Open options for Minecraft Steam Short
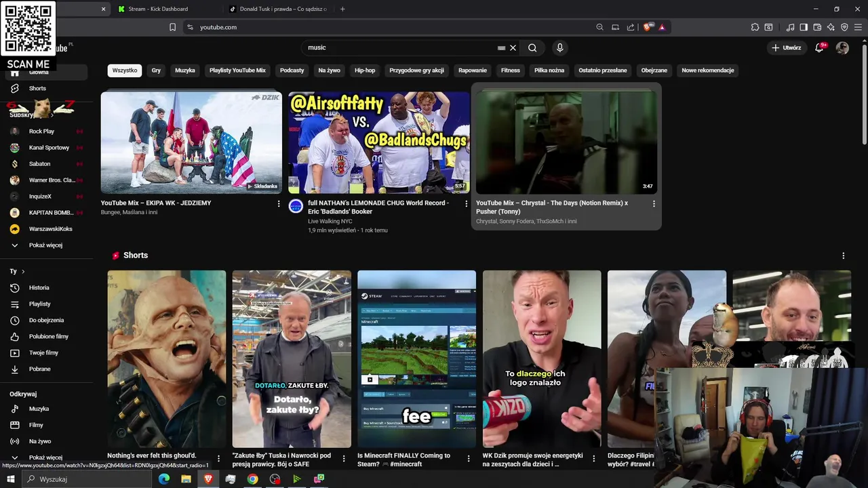868x488 pixels. click(x=469, y=459)
